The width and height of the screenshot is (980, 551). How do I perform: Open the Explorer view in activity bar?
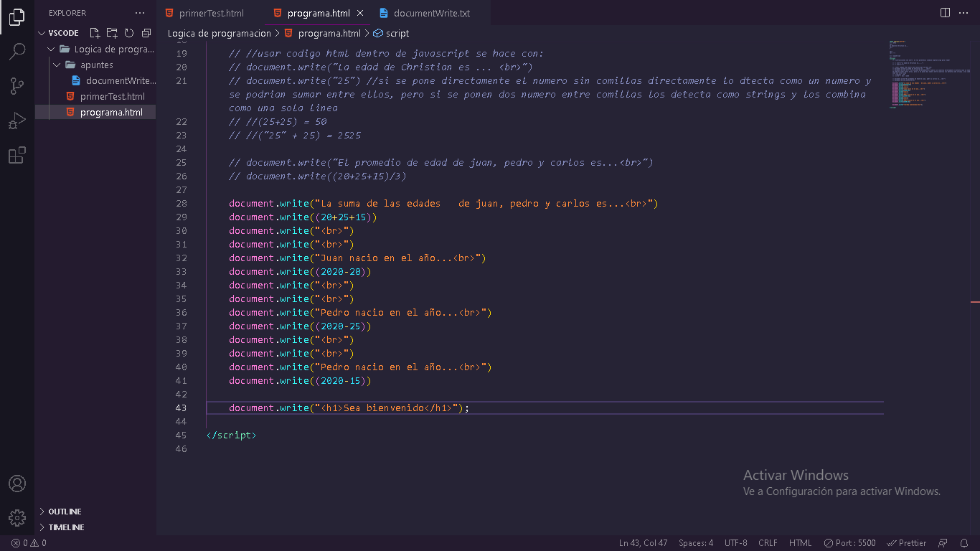(17, 17)
